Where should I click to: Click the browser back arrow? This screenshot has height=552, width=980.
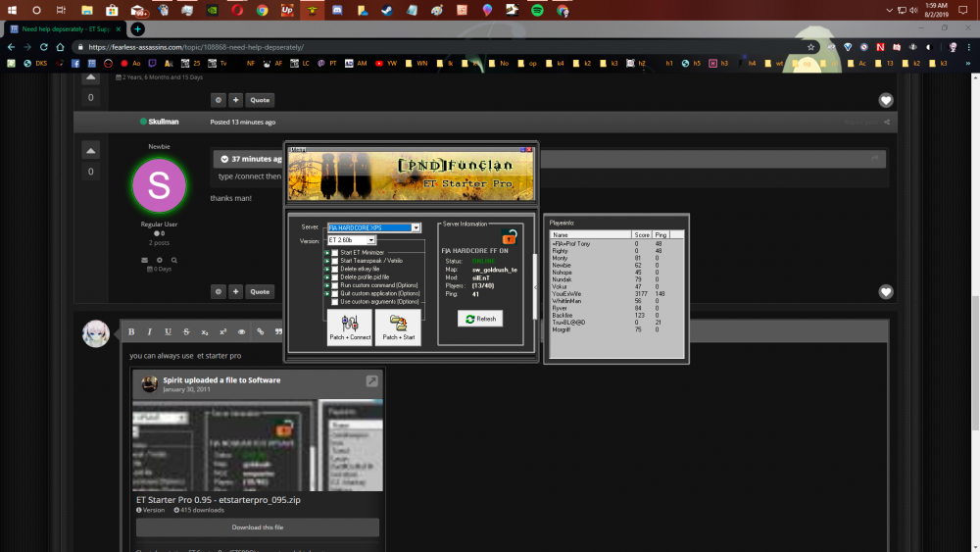coord(11,47)
